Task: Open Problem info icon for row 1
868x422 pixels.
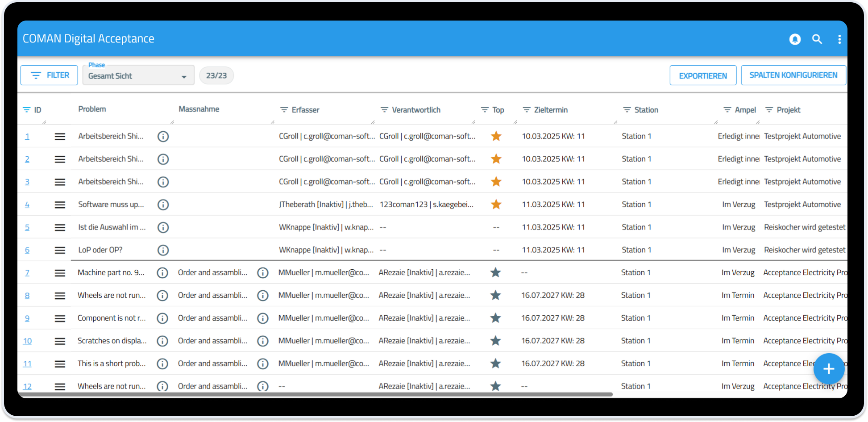Action: tap(163, 137)
